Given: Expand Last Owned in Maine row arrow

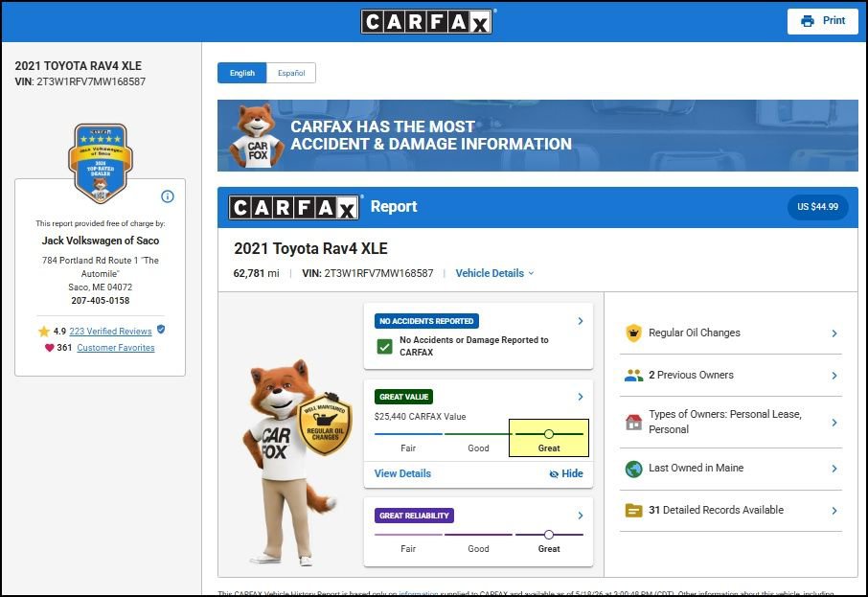Looking at the screenshot, I should pos(834,469).
